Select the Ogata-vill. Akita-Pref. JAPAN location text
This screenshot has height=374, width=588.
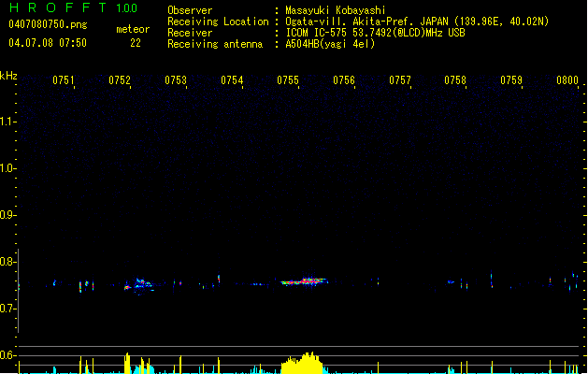point(417,22)
